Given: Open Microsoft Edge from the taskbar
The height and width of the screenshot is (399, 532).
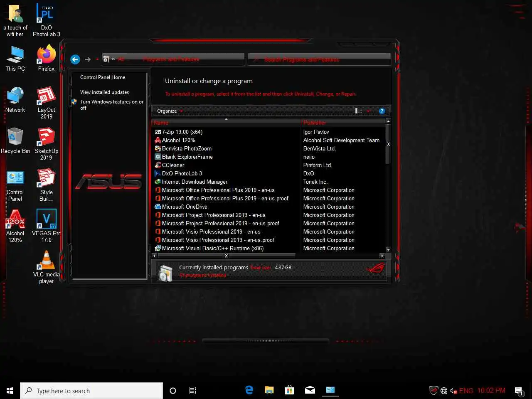Looking at the screenshot, I should (249, 390).
